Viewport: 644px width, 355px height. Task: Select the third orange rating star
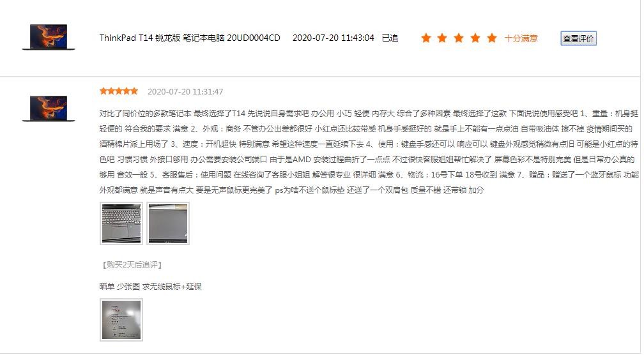tap(459, 38)
